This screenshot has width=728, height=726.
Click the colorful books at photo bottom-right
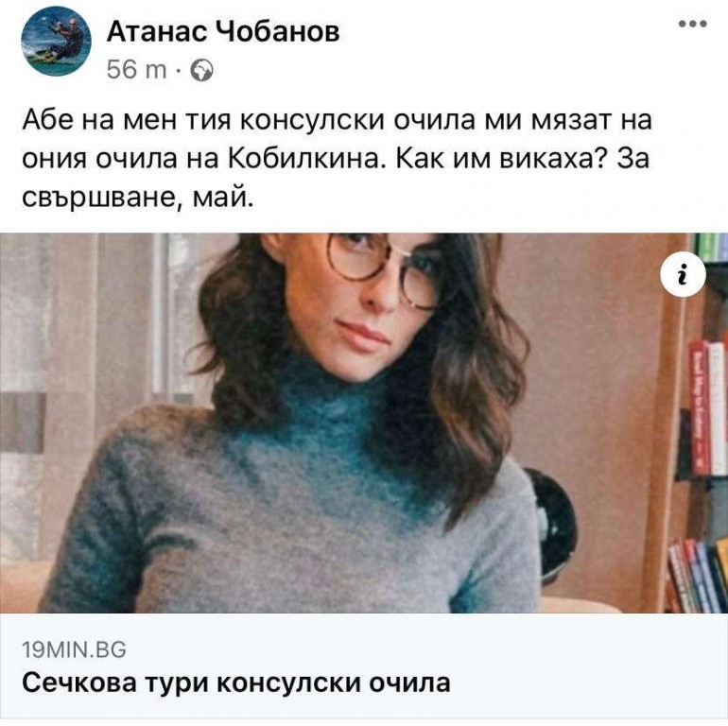pos(699,576)
